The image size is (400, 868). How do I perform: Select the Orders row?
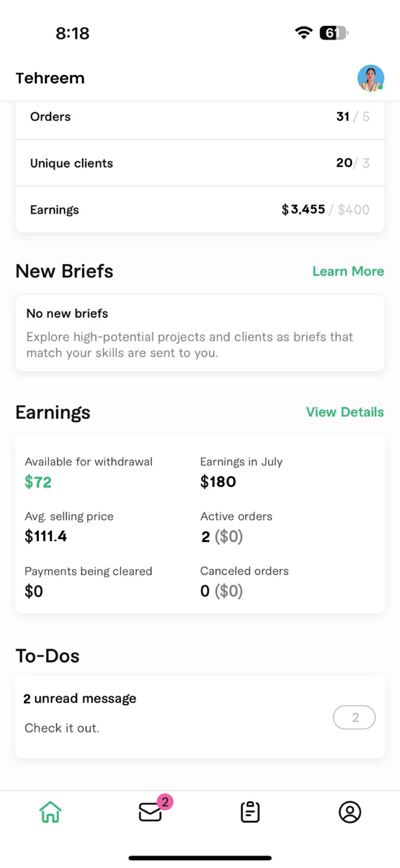pos(200,117)
